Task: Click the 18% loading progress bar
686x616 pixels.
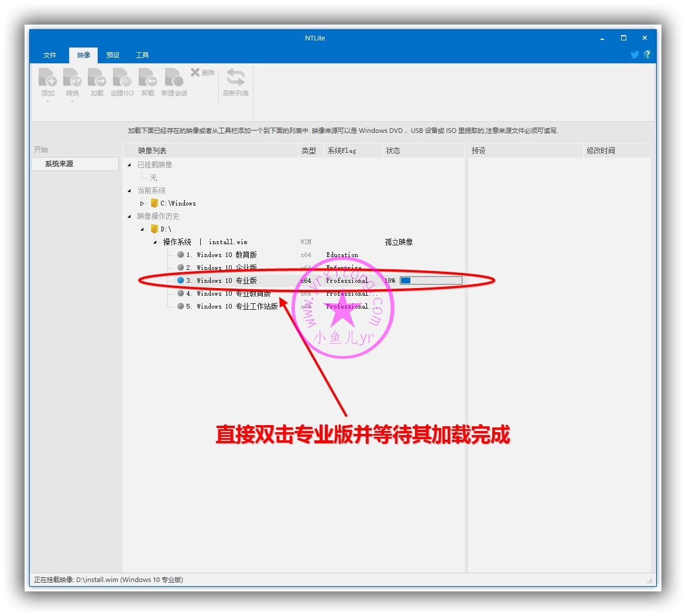Action: (431, 280)
